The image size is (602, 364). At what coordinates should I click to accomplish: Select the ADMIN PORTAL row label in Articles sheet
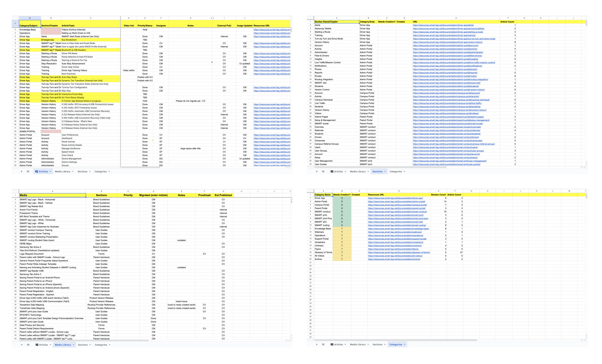click(30, 132)
